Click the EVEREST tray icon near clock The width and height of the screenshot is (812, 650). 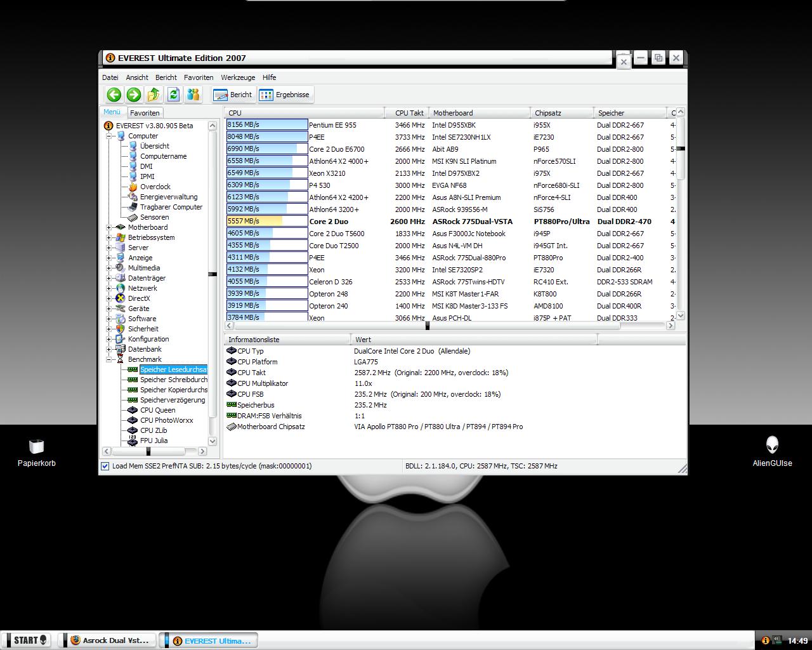coord(766,640)
